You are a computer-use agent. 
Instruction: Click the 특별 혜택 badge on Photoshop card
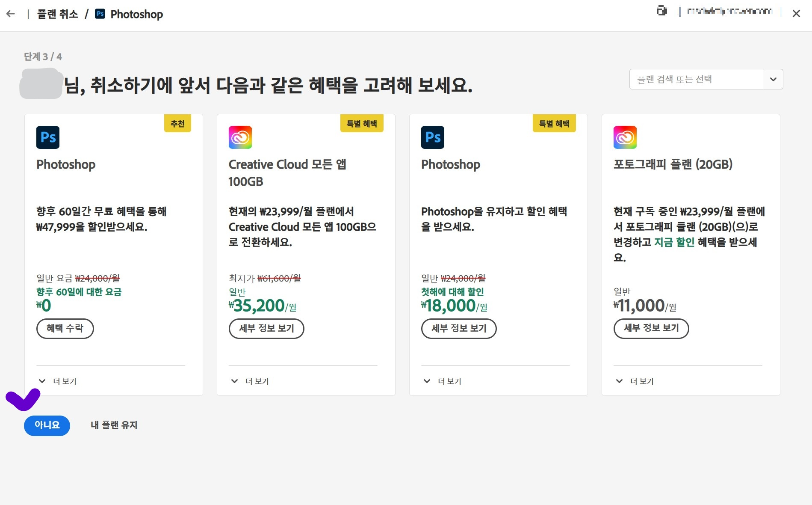point(554,124)
